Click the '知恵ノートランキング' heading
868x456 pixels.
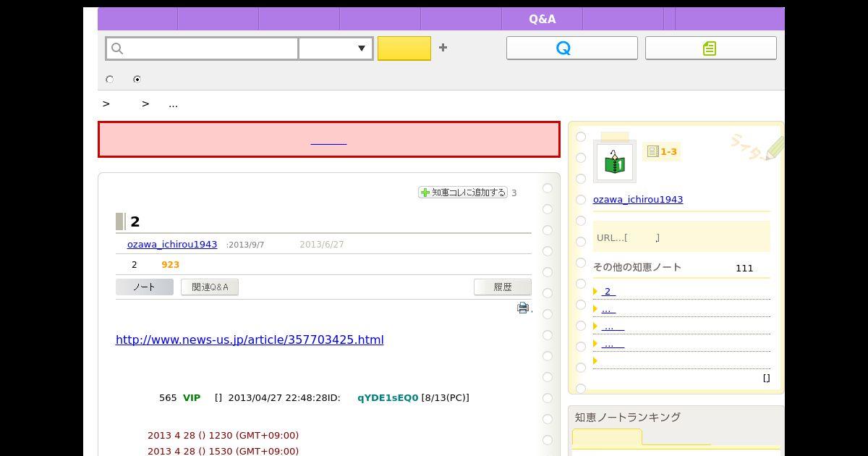[x=628, y=417]
